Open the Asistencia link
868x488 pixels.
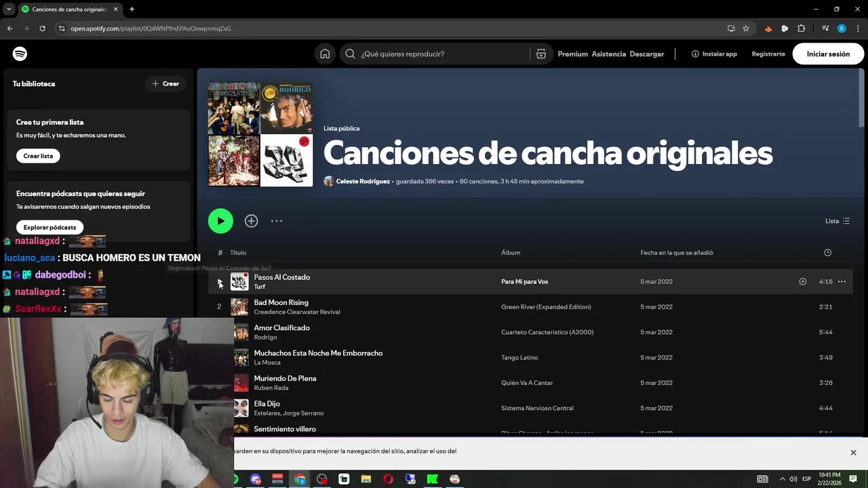[x=609, y=54]
